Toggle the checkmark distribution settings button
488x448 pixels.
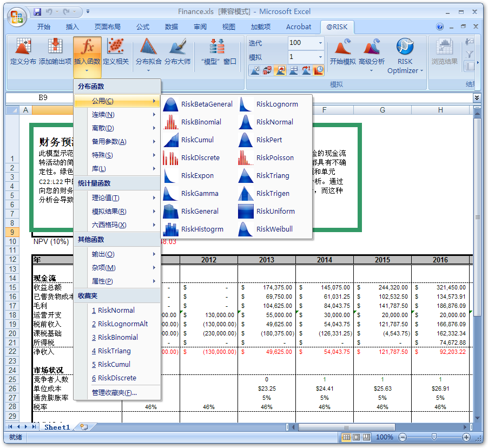(x=255, y=71)
